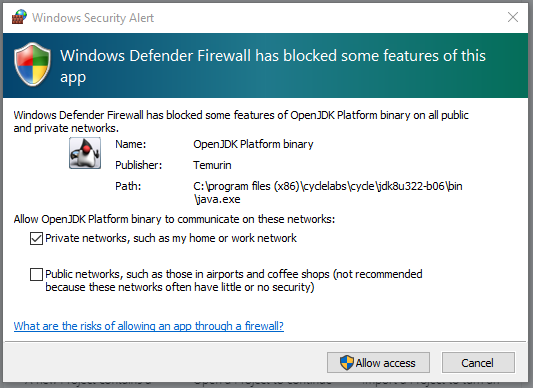Click the java.exe file path text
The height and width of the screenshot is (388, 533).
click(x=328, y=192)
